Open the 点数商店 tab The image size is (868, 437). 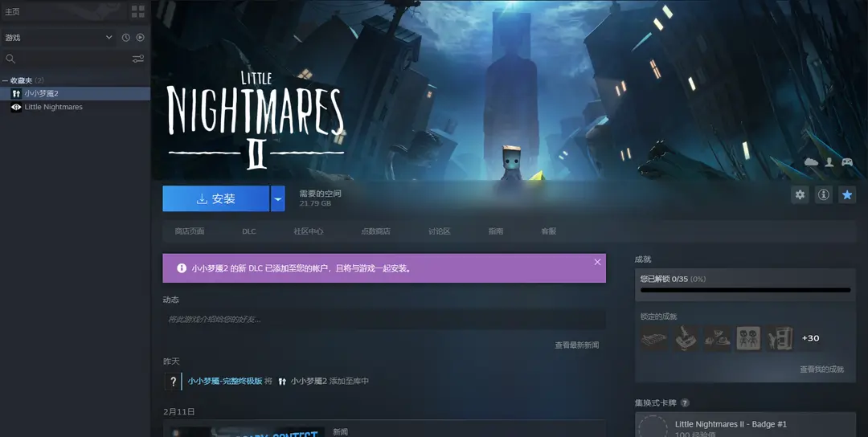pyautogui.click(x=376, y=231)
